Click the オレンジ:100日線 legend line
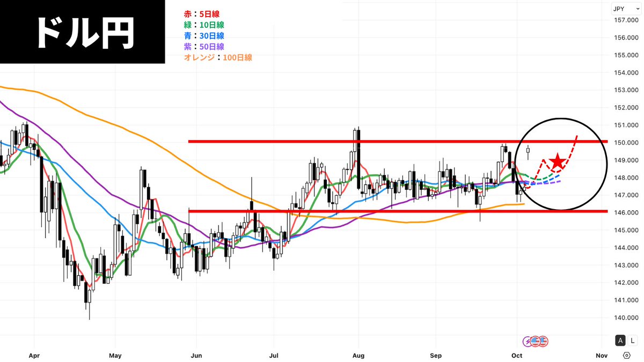Screen dimensions: 644x362 (217, 57)
